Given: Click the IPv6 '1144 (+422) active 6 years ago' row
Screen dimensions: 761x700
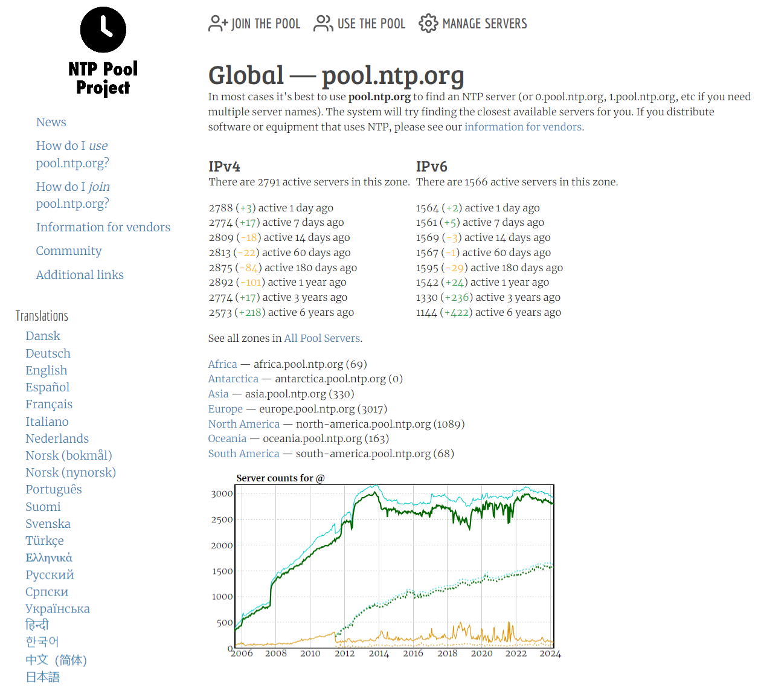Looking at the screenshot, I should (489, 312).
